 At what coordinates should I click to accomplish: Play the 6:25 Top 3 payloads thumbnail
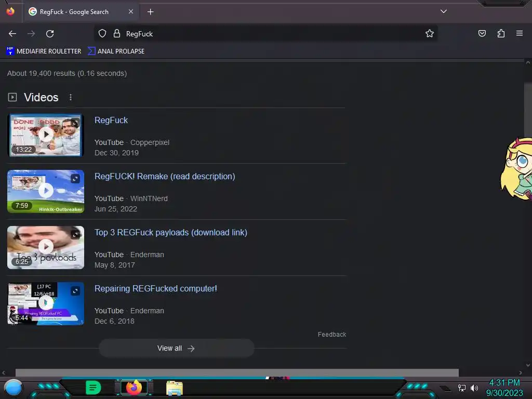[46, 247]
